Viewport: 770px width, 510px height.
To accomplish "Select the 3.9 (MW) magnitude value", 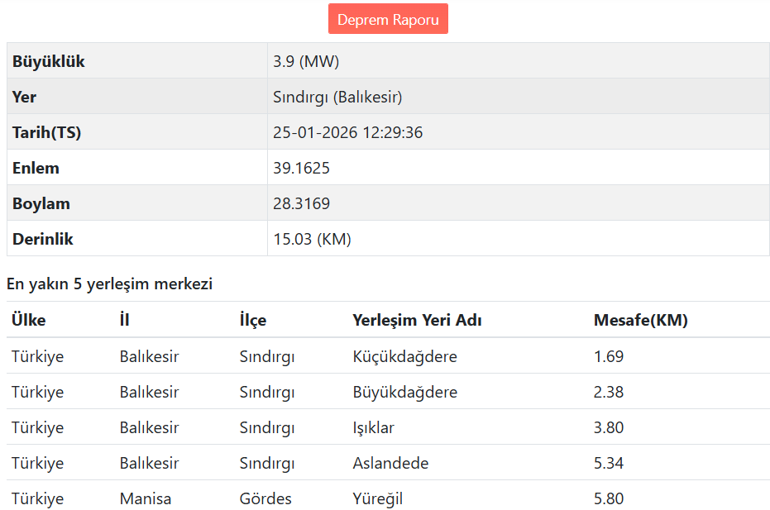I will [x=306, y=61].
